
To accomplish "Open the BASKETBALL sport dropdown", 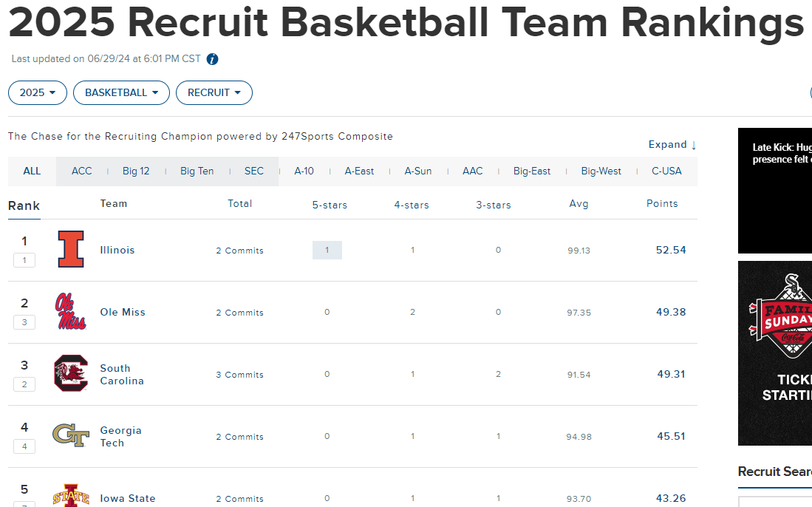I will 122,92.
